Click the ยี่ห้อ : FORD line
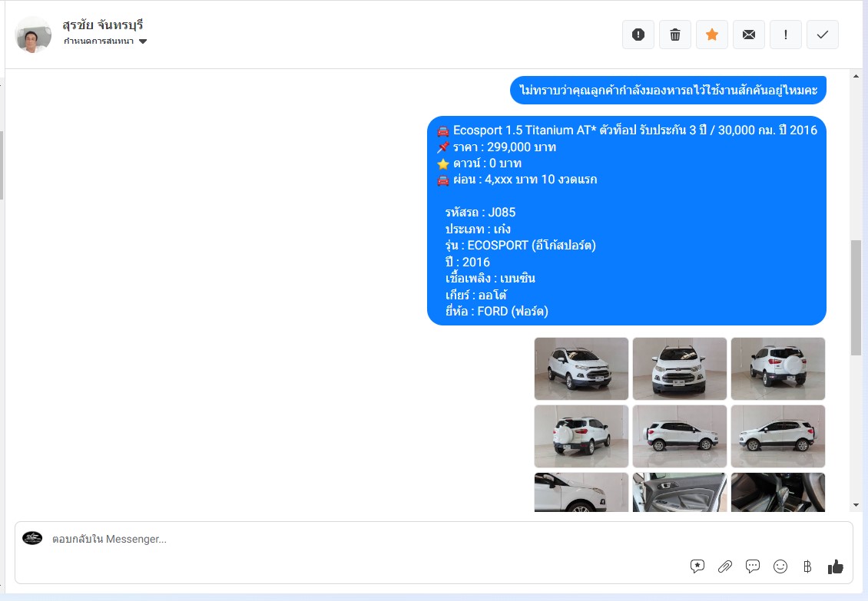This screenshot has height=601, width=868. pos(496,311)
